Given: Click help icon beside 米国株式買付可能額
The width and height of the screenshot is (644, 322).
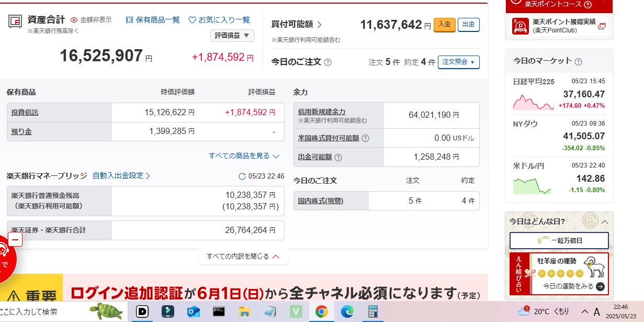Looking at the screenshot, I should [x=365, y=138].
